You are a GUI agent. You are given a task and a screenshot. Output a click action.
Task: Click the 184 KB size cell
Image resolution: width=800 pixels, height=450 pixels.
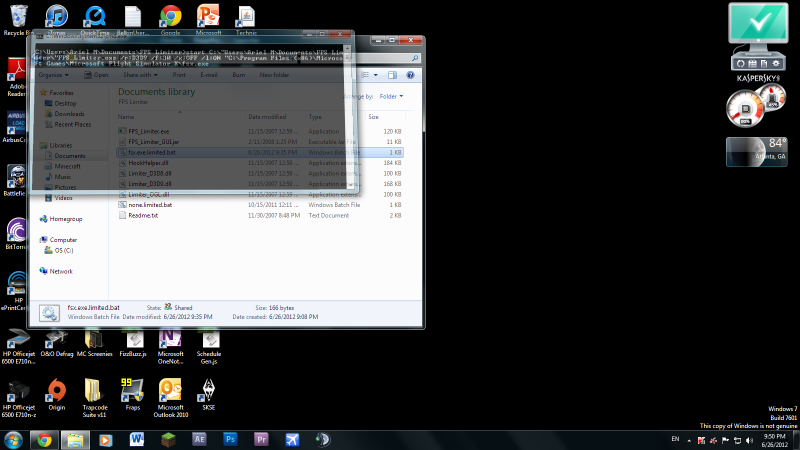pos(392,163)
